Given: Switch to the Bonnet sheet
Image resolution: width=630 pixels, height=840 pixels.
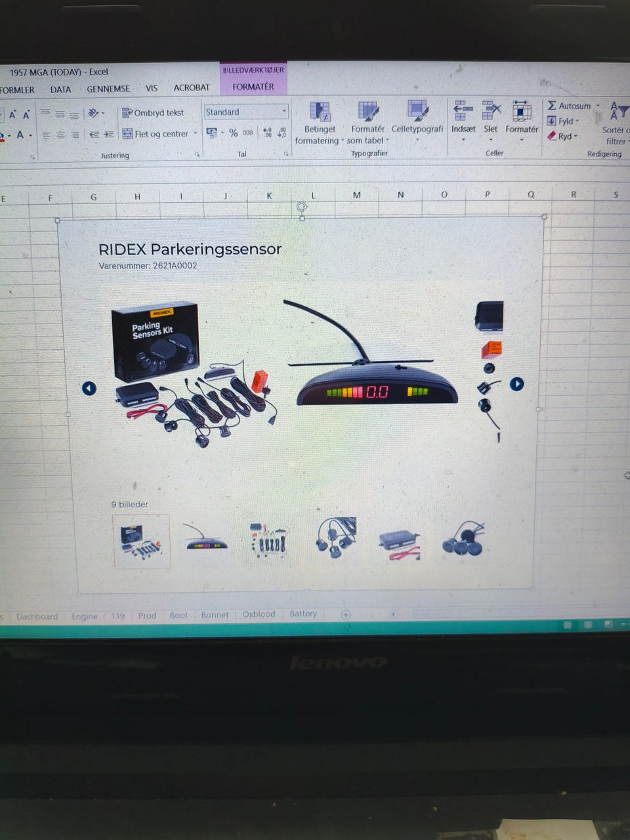Looking at the screenshot, I should point(215,615).
